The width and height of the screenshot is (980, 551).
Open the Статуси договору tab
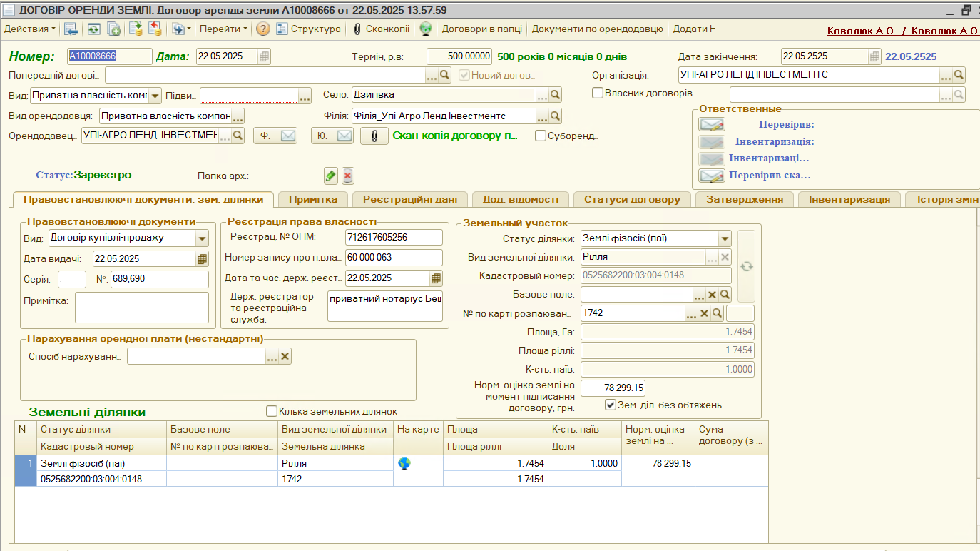pos(631,199)
